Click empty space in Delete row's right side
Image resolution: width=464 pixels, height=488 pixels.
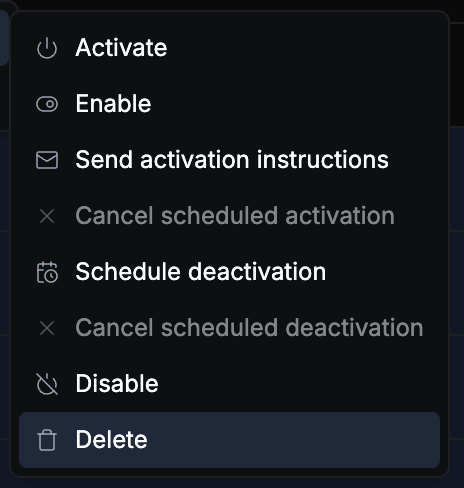(293, 440)
